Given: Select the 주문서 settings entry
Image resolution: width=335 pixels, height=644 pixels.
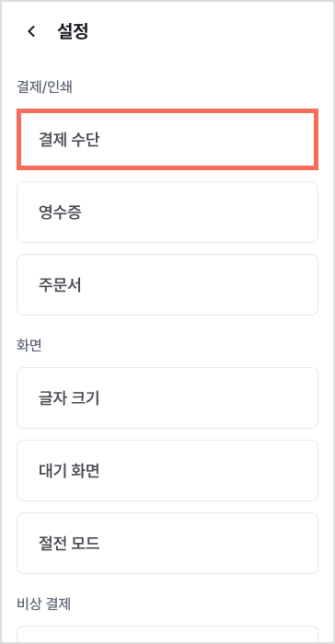Looking at the screenshot, I should (167, 285).
